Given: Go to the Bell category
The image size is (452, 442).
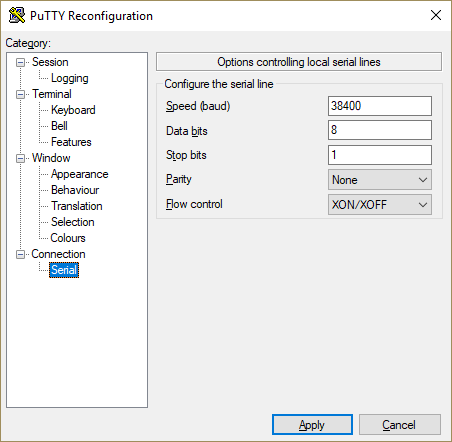Looking at the screenshot, I should pyautogui.click(x=59, y=126).
